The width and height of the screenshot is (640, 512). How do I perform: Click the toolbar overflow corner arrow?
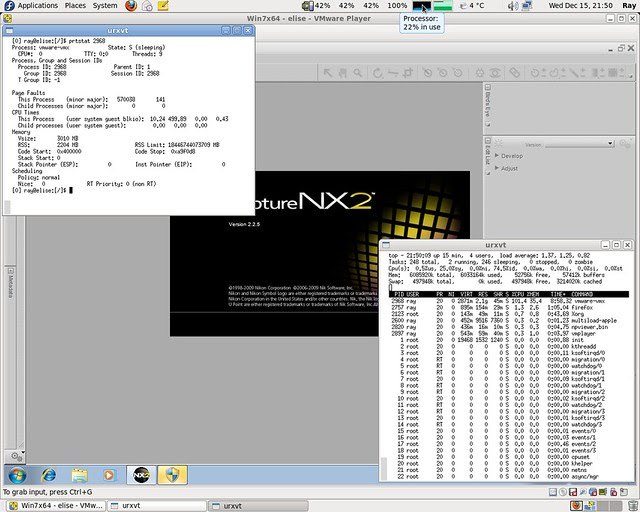(631, 76)
